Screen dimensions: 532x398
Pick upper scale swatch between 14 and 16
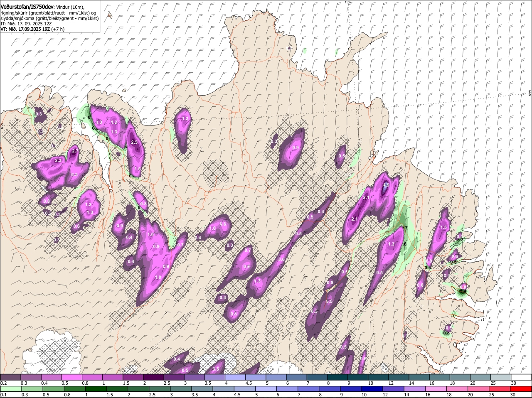pyautogui.click(x=419, y=377)
